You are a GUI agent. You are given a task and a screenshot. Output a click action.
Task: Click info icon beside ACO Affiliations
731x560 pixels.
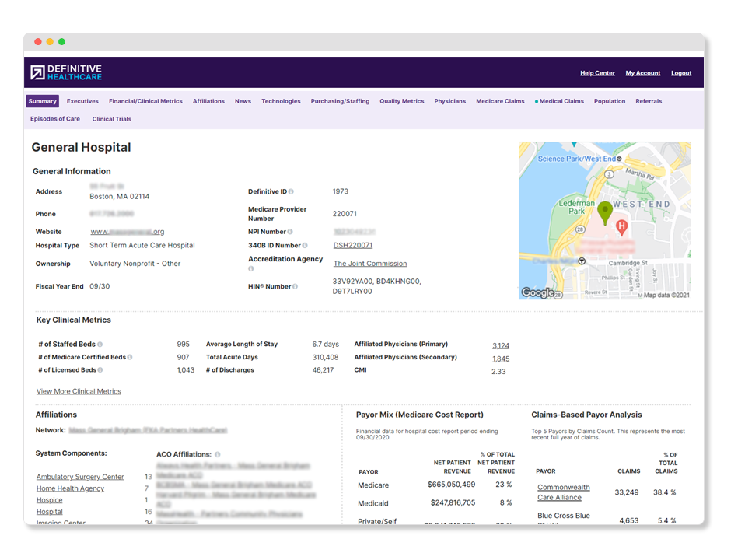[218, 455]
